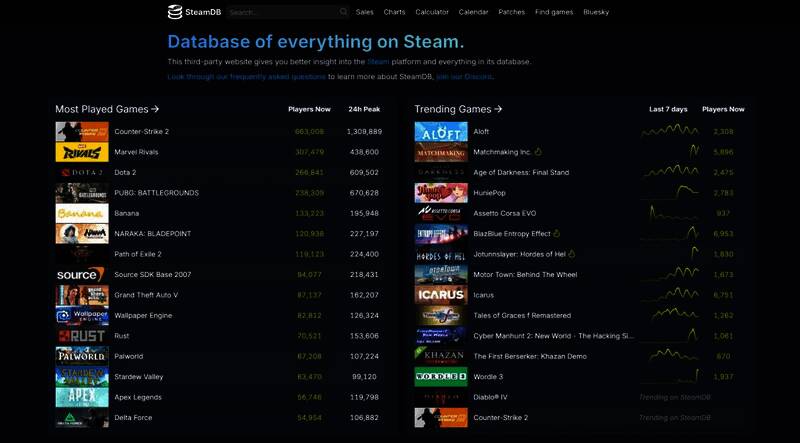
Task: Click the Rust game logo
Action: pyautogui.click(x=82, y=336)
